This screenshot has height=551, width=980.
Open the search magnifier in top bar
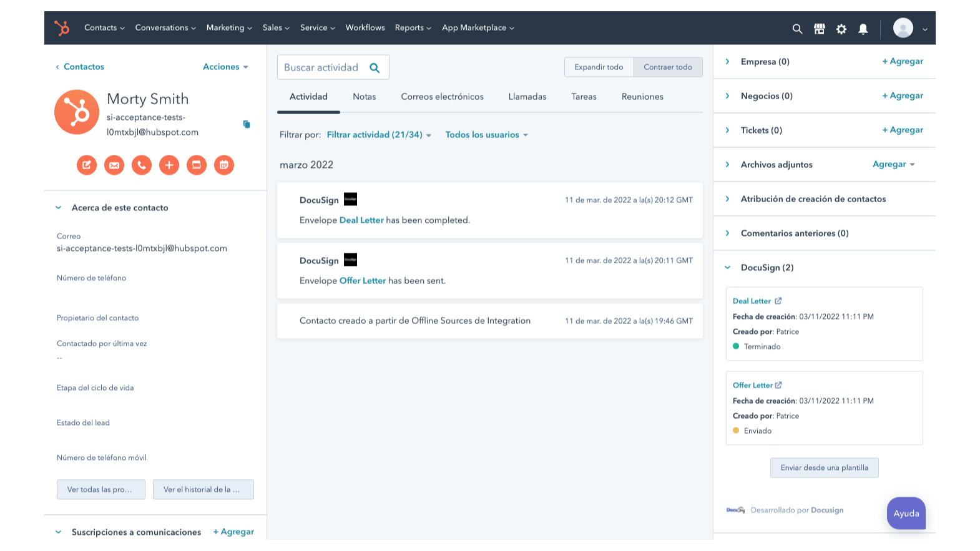pos(797,29)
